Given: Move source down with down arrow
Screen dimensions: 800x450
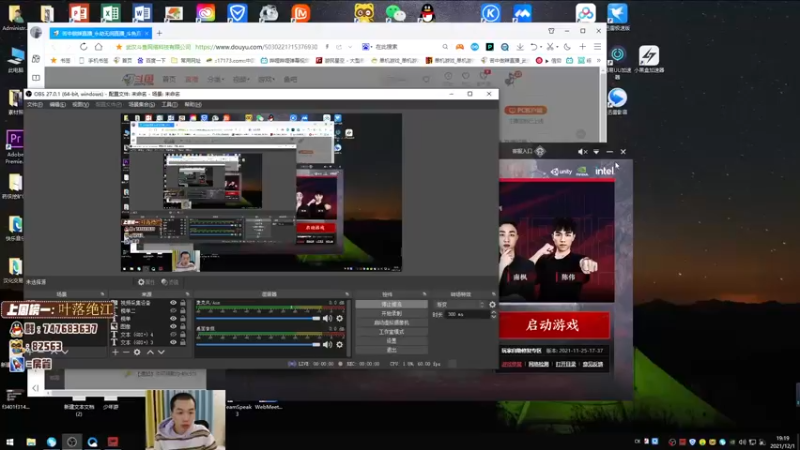Looking at the screenshot, I should (x=161, y=352).
